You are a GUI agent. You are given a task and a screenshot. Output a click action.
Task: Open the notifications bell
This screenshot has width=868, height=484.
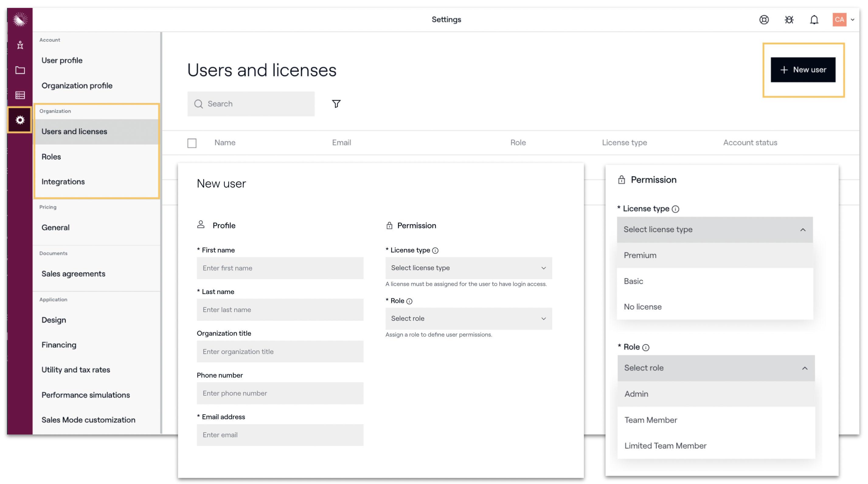tap(814, 19)
